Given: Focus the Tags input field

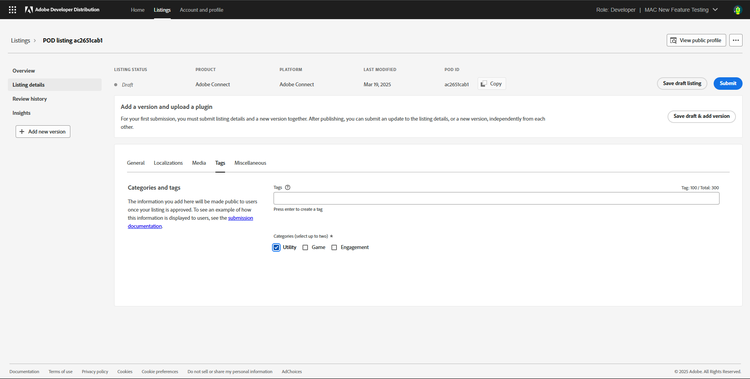Looking at the screenshot, I should (496, 199).
